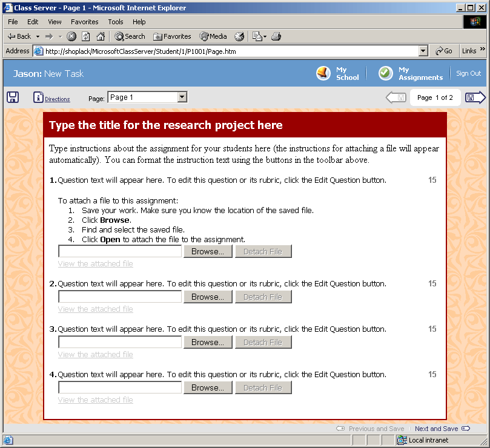Open the Tools menu
The height and width of the screenshot is (448, 490).
point(116,22)
